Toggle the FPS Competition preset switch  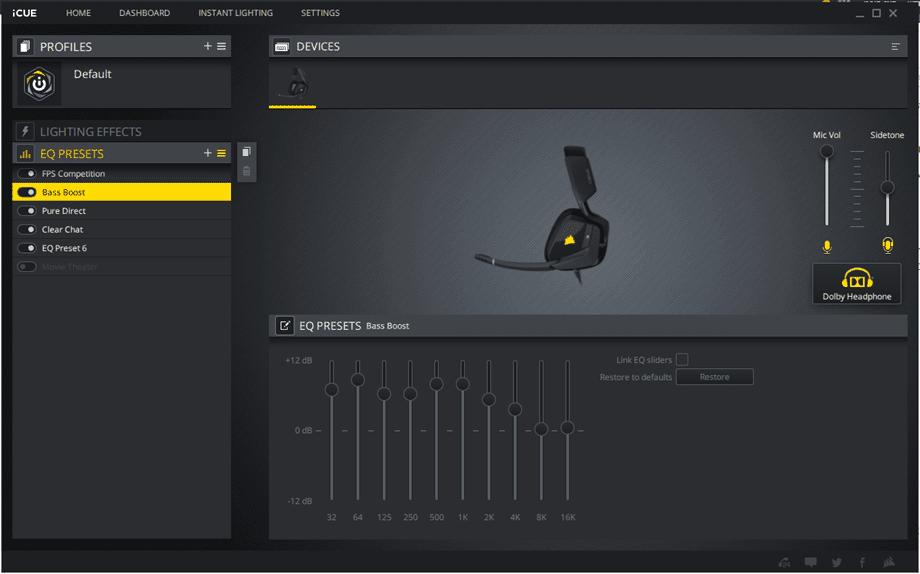pyautogui.click(x=27, y=174)
